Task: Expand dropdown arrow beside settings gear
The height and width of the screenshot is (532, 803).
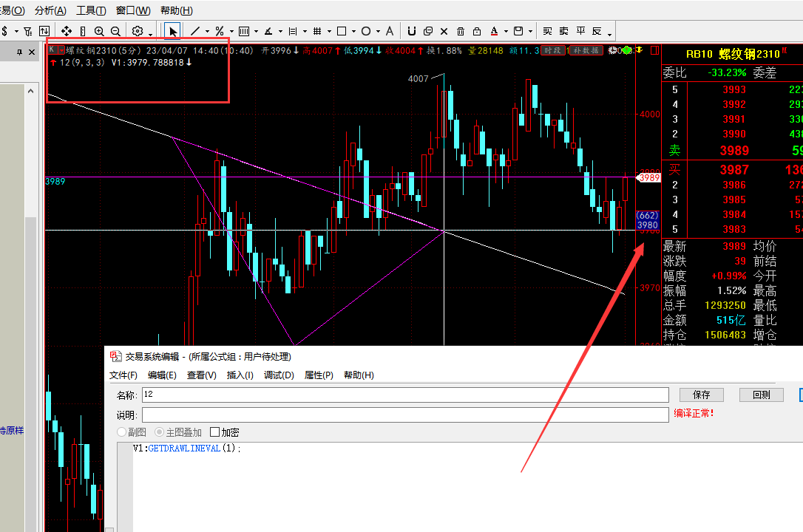Action: tap(151, 34)
